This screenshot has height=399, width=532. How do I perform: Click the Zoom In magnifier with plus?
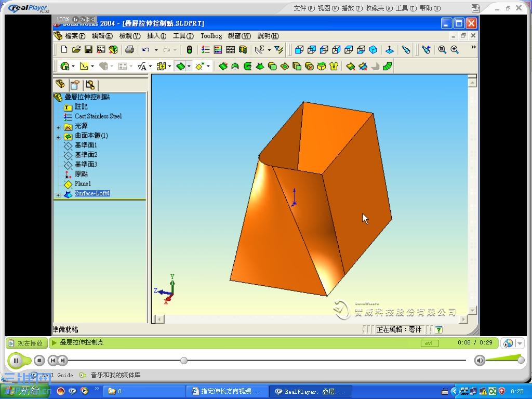tap(455, 50)
